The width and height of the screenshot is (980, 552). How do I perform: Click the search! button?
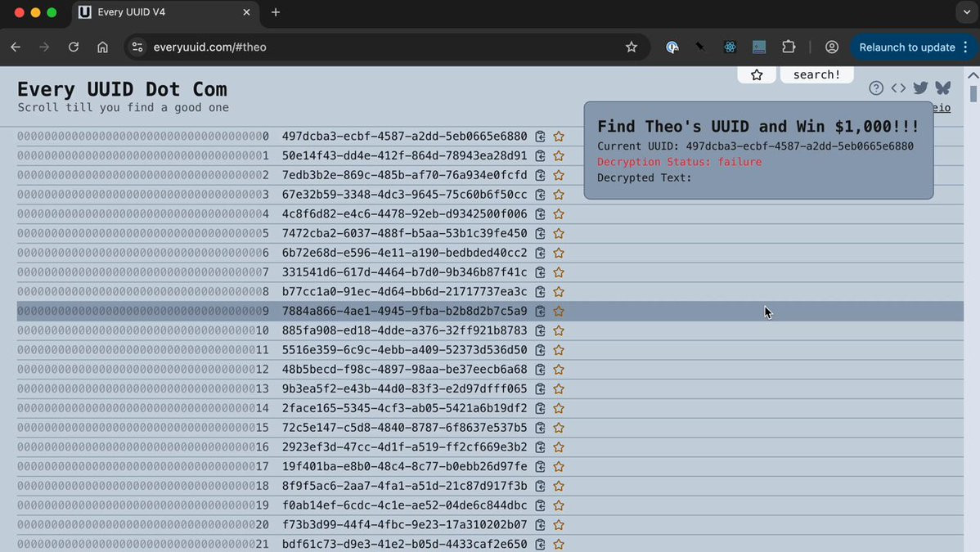(x=817, y=74)
